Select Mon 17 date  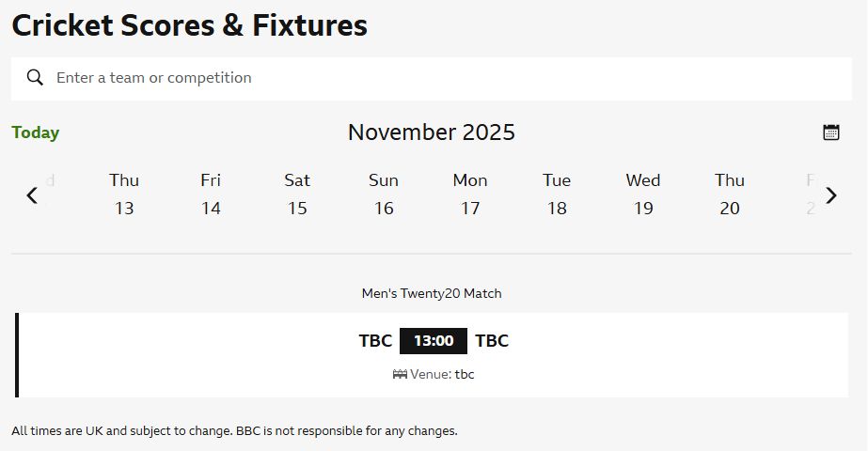tap(470, 194)
